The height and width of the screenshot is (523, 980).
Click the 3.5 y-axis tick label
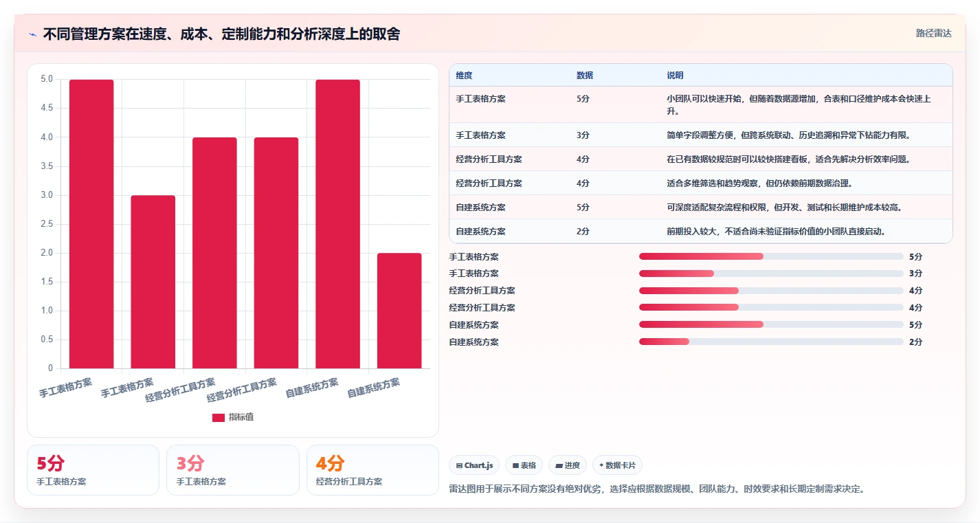click(47, 166)
